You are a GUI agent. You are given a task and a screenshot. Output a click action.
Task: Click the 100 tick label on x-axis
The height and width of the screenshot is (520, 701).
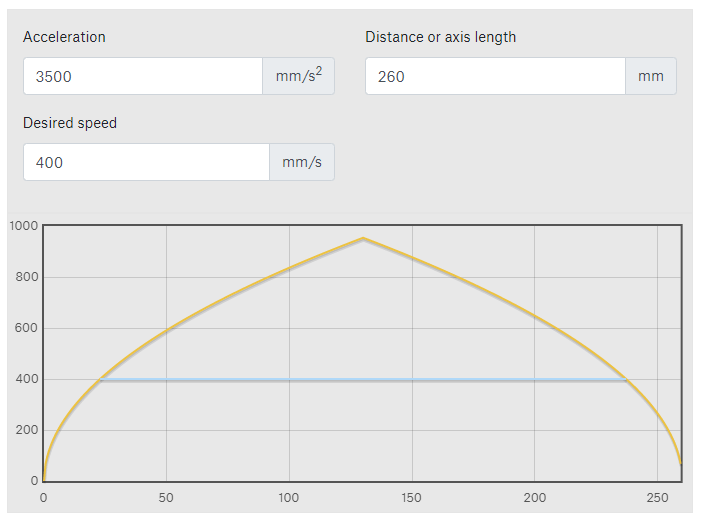[x=289, y=498]
